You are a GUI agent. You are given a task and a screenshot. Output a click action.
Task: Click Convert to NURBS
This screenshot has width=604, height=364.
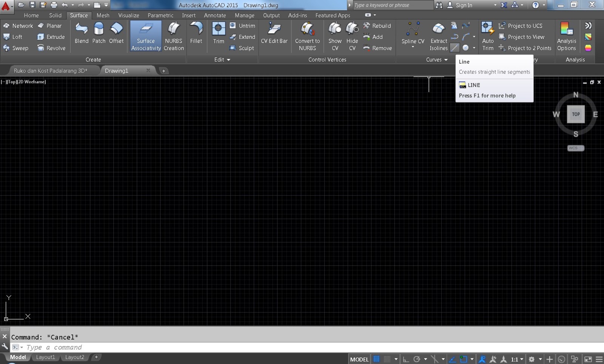click(x=307, y=36)
